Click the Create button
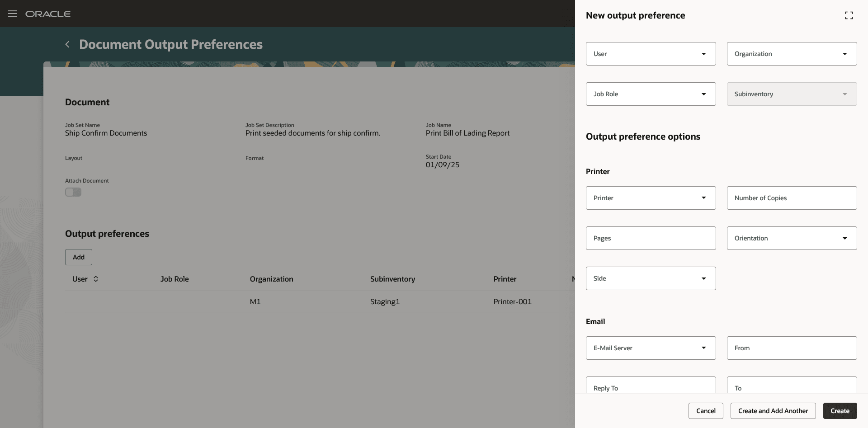The height and width of the screenshot is (428, 868). coord(840,411)
